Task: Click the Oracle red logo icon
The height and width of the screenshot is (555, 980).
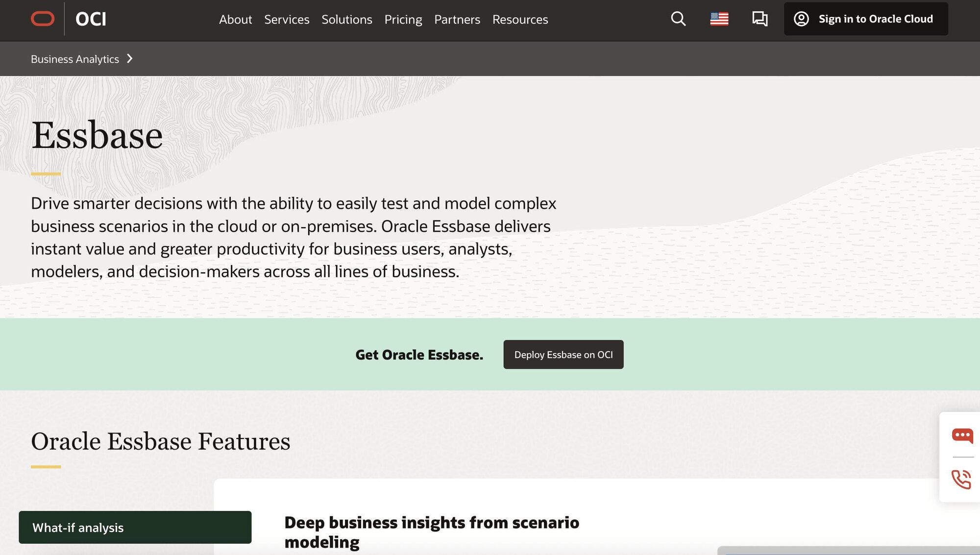Action: point(43,19)
